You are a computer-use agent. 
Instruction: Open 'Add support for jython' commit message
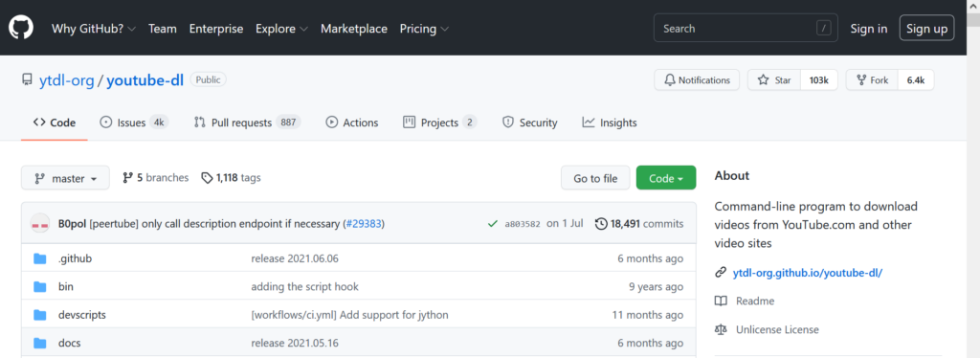(350, 315)
